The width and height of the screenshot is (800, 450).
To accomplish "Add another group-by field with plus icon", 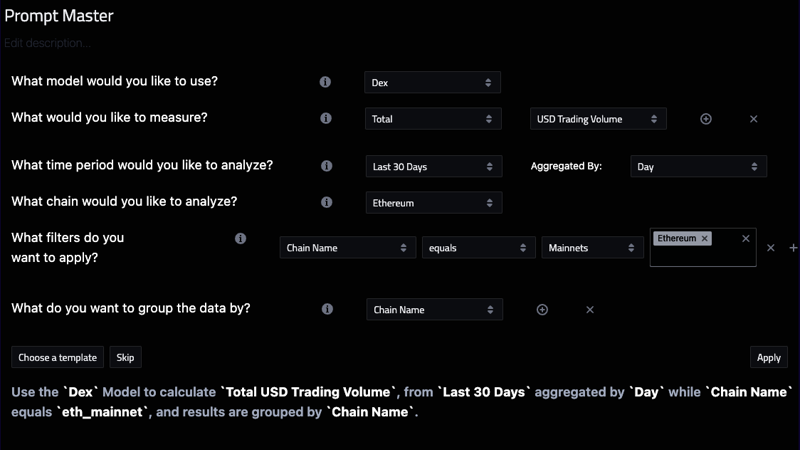I will tap(542, 310).
